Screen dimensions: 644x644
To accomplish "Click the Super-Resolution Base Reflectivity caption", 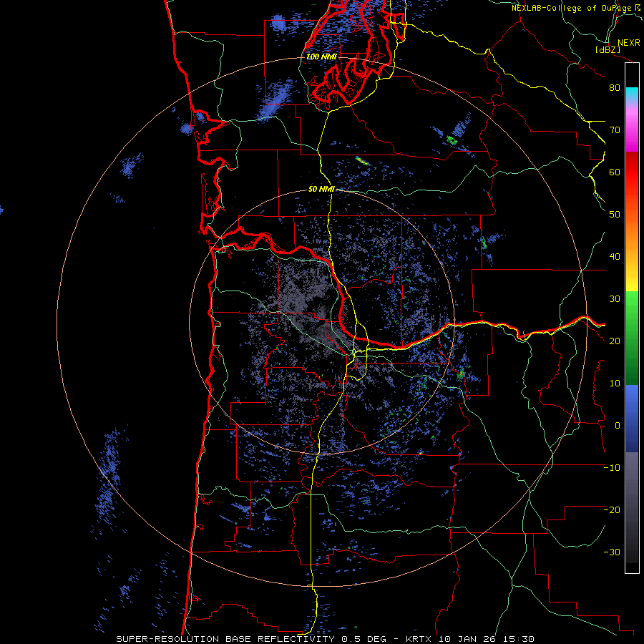I will (x=325, y=639).
